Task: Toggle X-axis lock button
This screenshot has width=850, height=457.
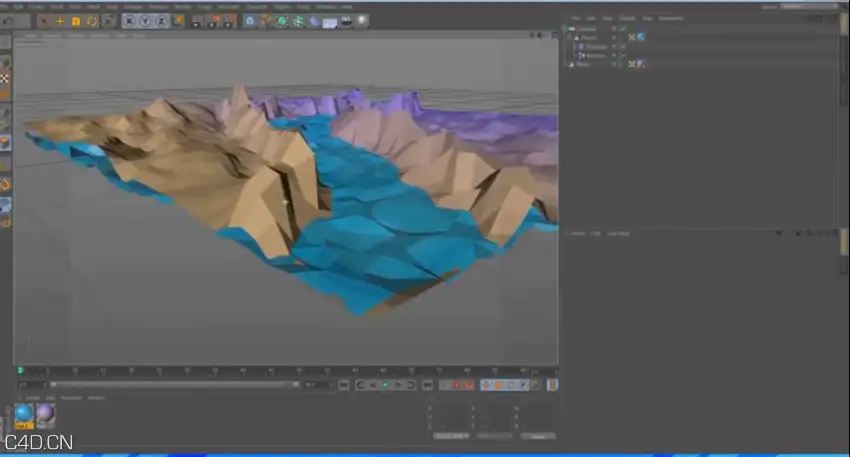Action: click(x=129, y=21)
